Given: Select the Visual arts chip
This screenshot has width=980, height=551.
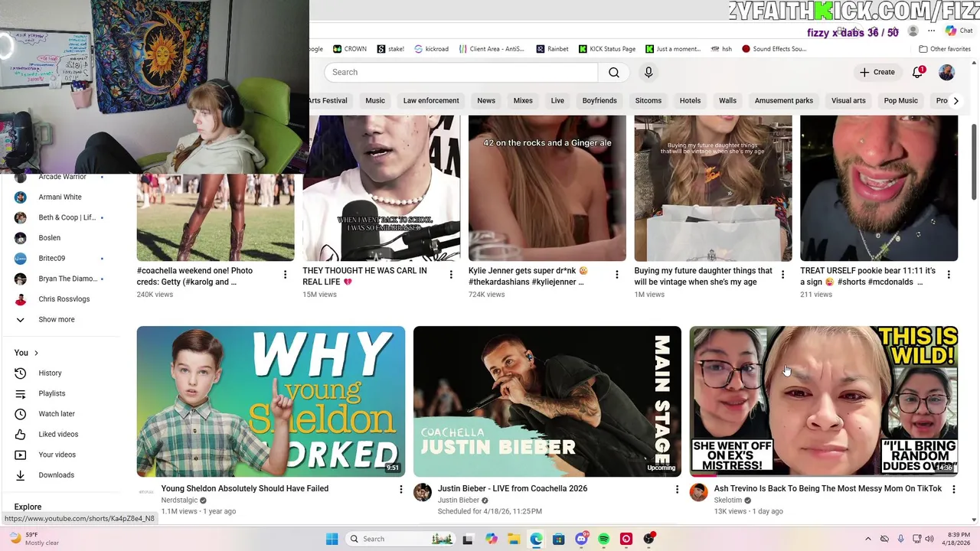Looking at the screenshot, I should [848, 100].
